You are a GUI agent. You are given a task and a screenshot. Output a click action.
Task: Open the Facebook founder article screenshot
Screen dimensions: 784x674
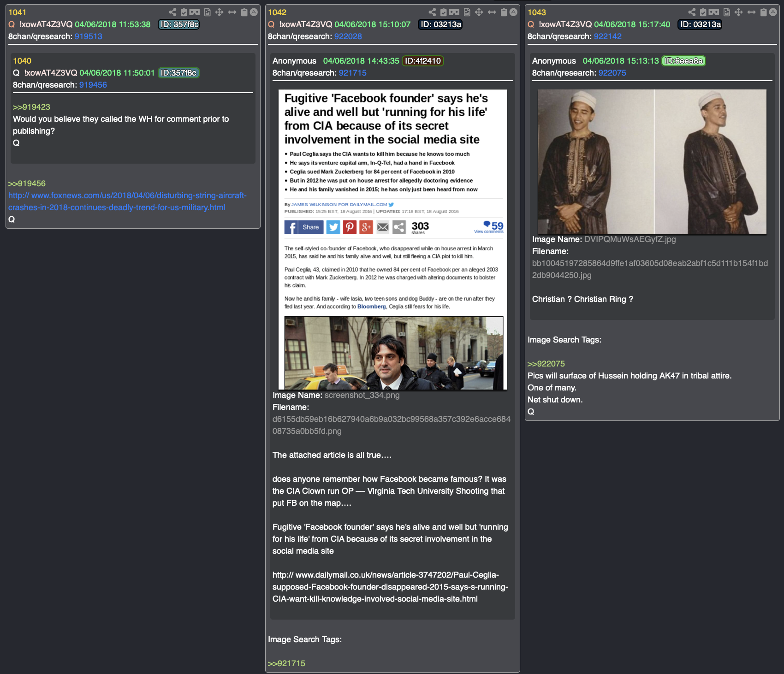point(392,240)
